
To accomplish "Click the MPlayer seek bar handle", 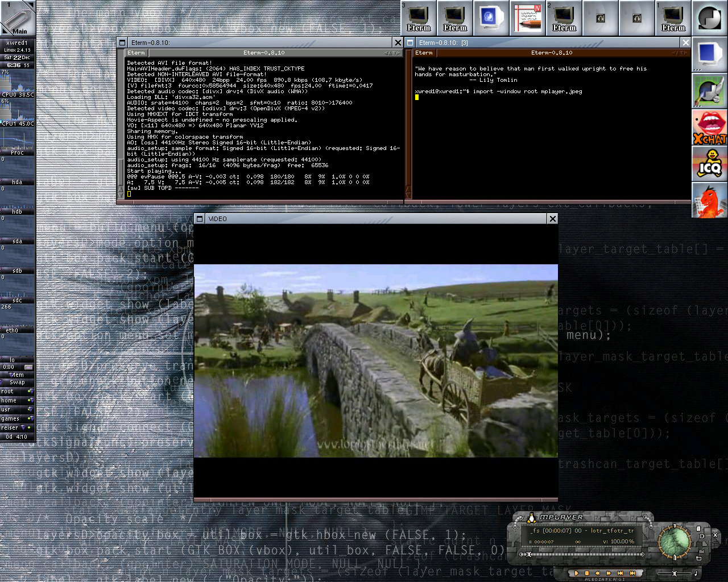I will (x=528, y=554).
